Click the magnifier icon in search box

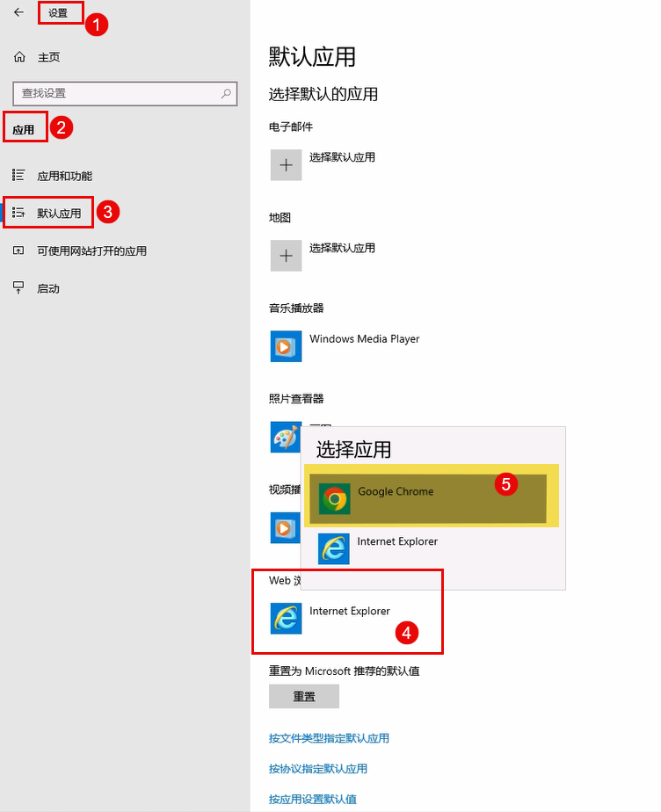click(x=226, y=93)
